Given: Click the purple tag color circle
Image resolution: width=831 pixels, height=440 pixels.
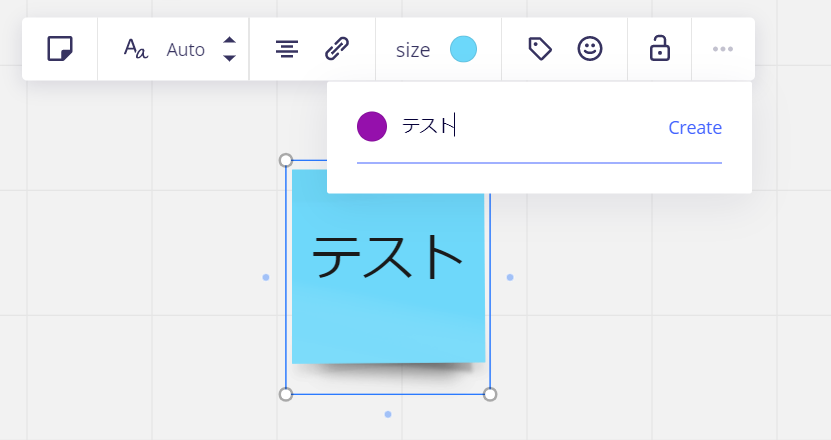Looking at the screenshot, I should (x=372, y=127).
